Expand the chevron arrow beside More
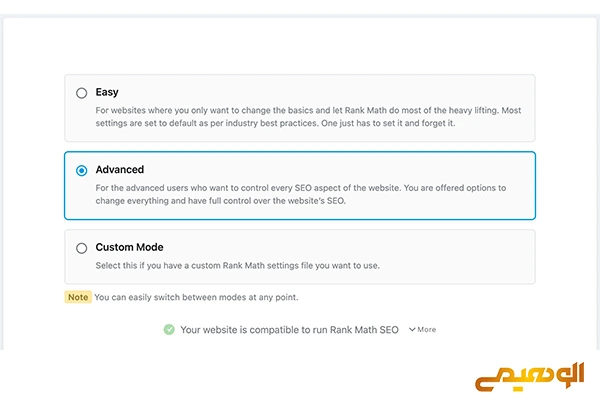The width and height of the screenshot is (600, 400). click(x=412, y=330)
